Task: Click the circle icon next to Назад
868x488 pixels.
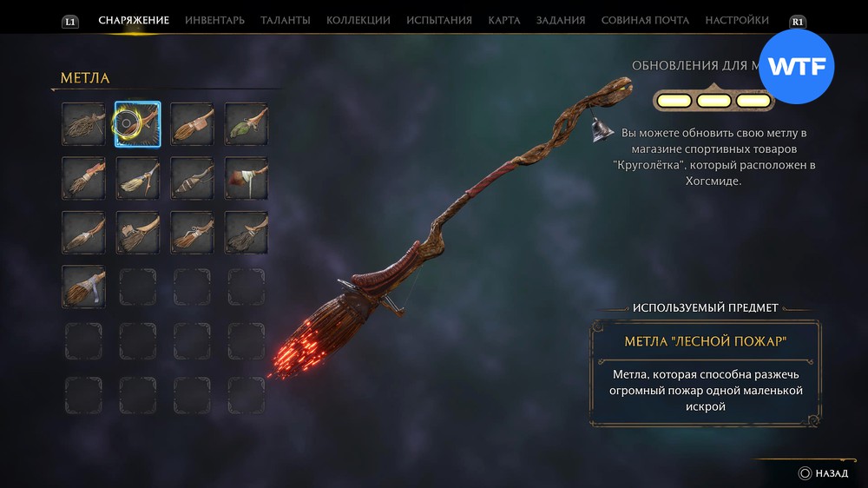Action: [805, 473]
